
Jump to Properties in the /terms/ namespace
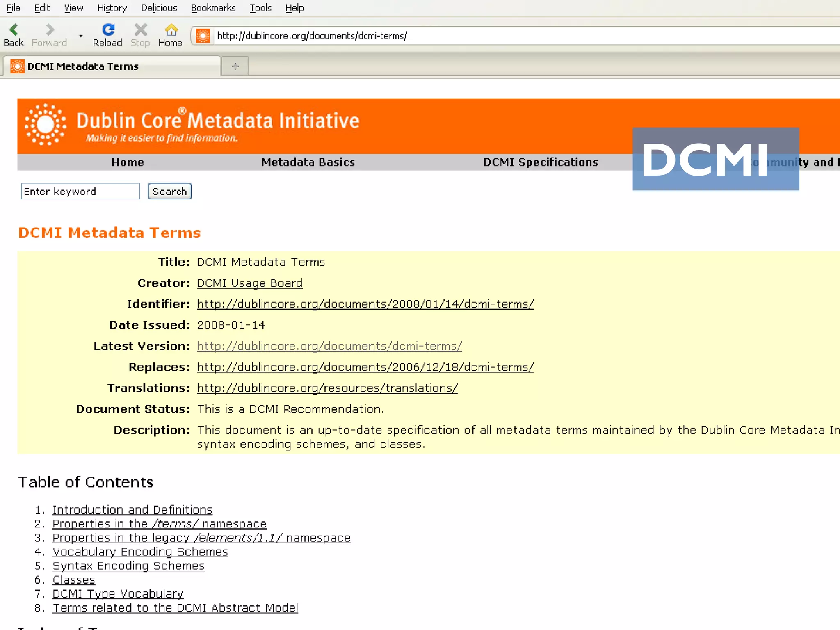pos(160,523)
